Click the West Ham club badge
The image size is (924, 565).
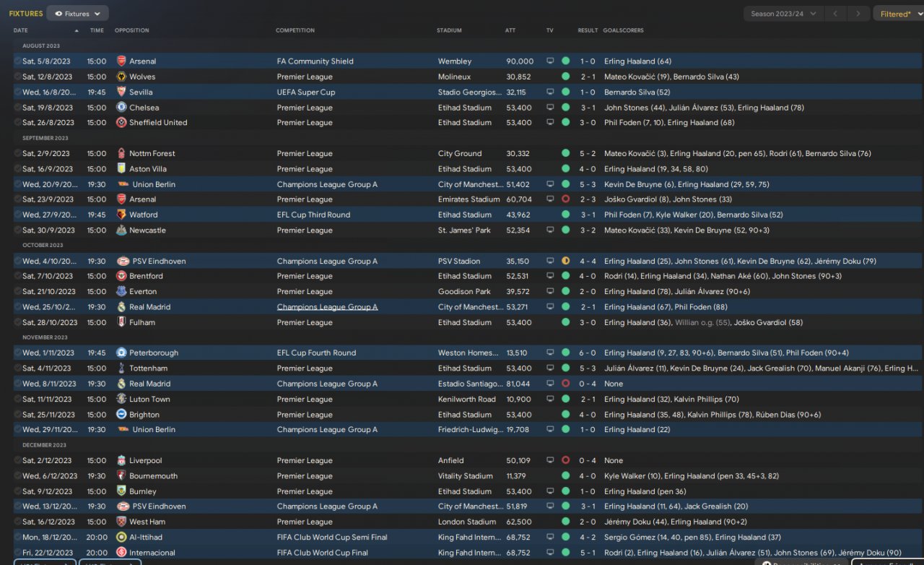(x=121, y=522)
